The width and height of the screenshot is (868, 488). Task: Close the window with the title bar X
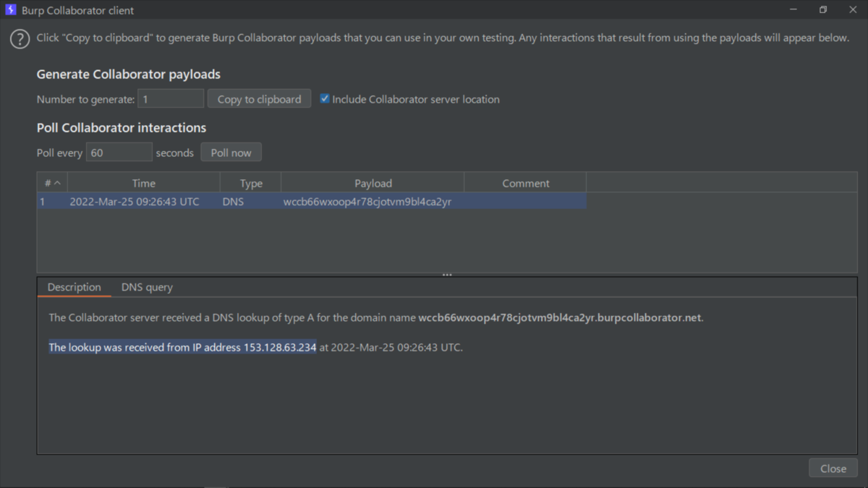click(851, 10)
